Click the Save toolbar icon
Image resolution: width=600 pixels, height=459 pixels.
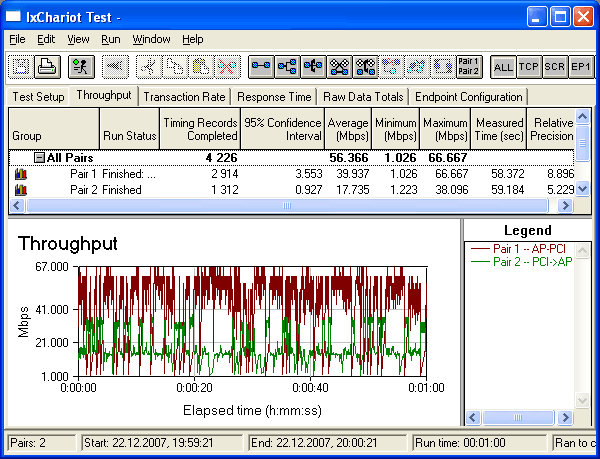[x=21, y=67]
